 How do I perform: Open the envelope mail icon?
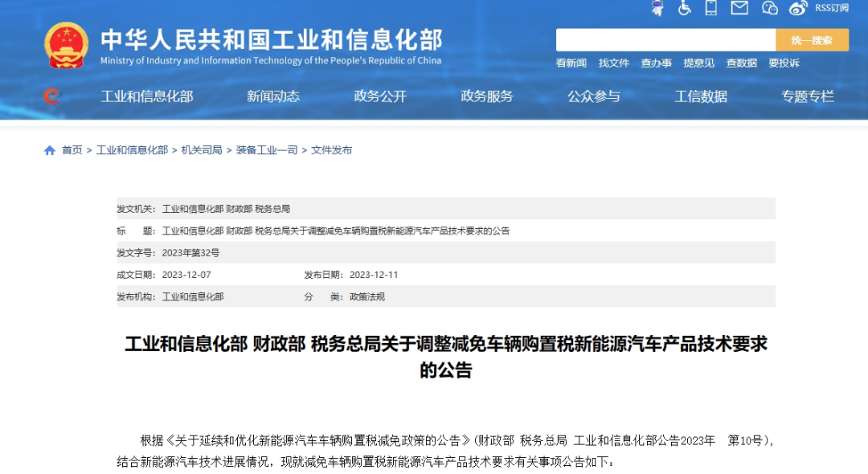pos(739,8)
